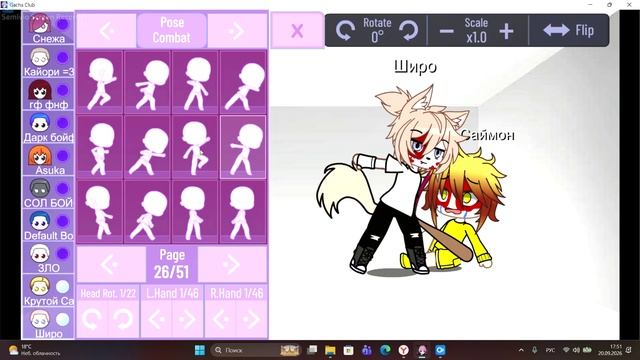Close the pose panel with X
The image size is (640, 360).
click(x=297, y=31)
